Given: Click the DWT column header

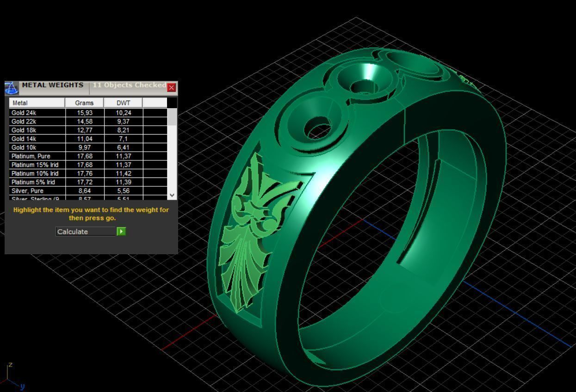Looking at the screenshot, I should (123, 103).
